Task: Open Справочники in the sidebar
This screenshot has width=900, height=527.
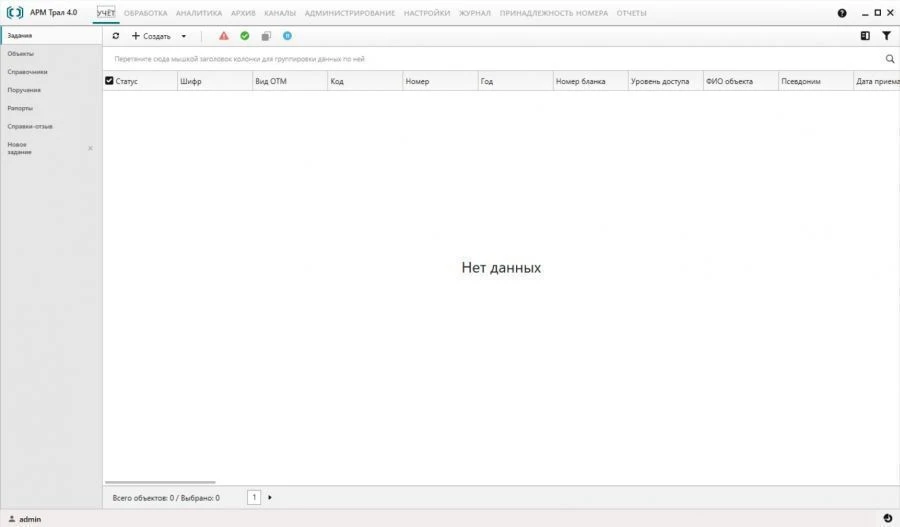Action: pyautogui.click(x=27, y=72)
